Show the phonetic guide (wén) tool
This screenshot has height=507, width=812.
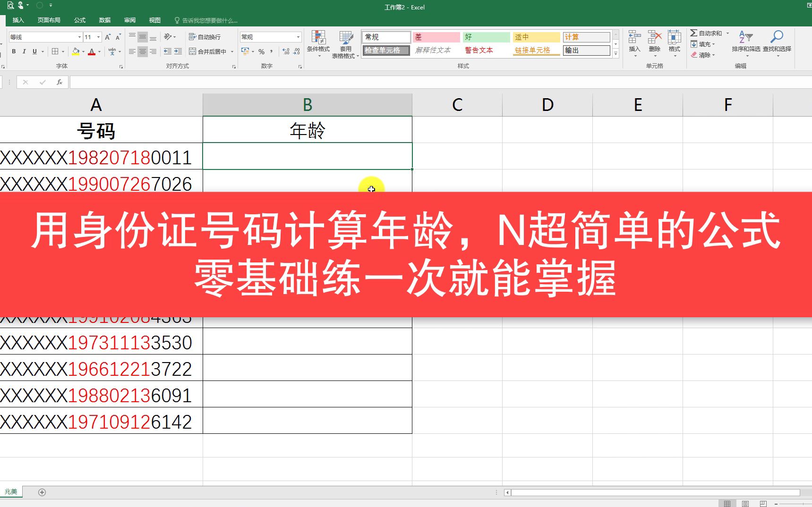tap(112, 51)
